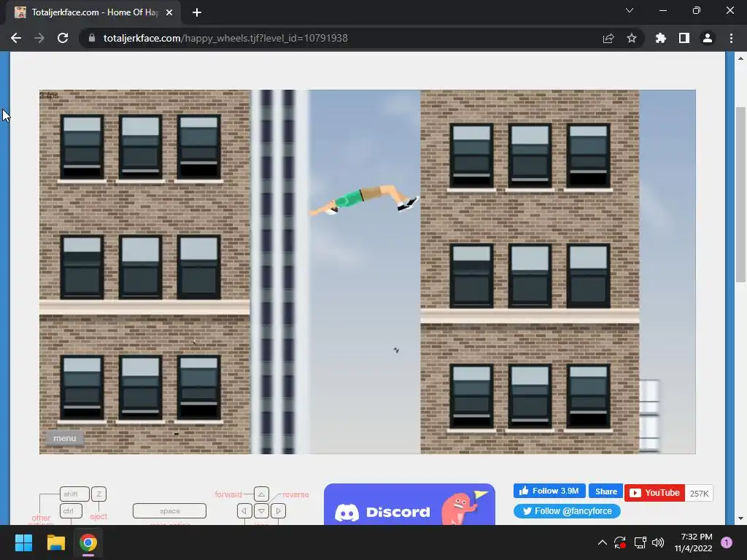
Task: Click the right arrow key diagram
Action: tap(278, 511)
